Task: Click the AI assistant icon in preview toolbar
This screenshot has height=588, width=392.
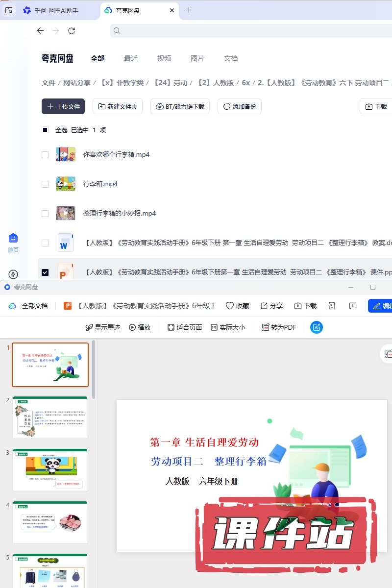Action: coord(317,327)
